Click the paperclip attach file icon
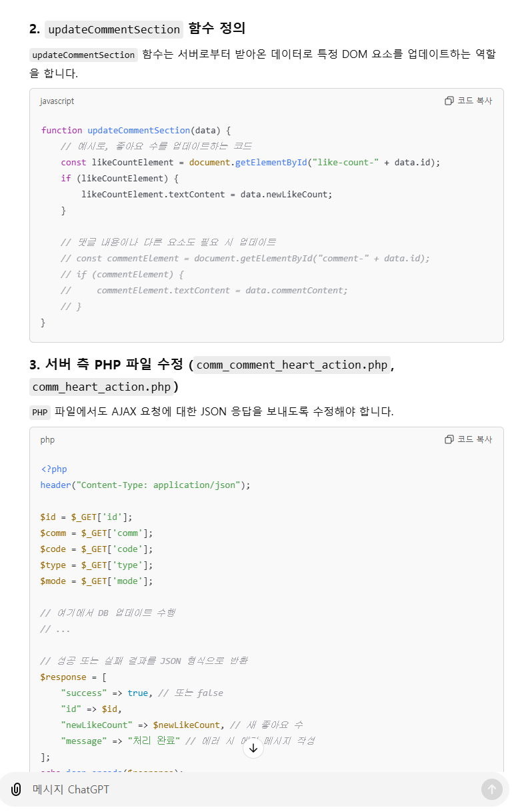The width and height of the screenshot is (512, 812). point(16,789)
